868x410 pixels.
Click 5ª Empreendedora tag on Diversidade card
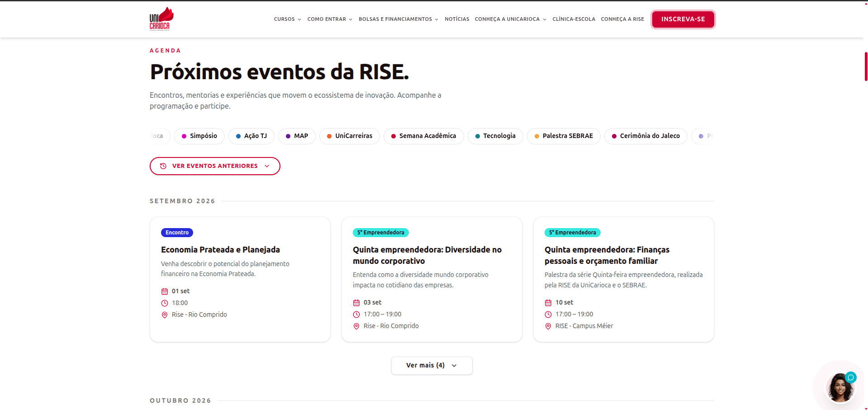381,233
